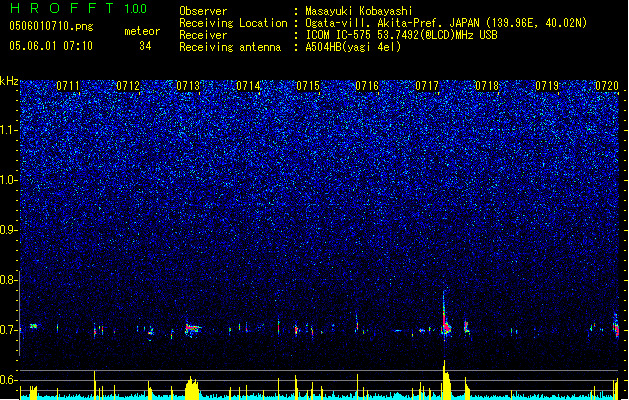This screenshot has height=400, width=629.
Task: Click the meteor count value 34
Action: [x=145, y=46]
